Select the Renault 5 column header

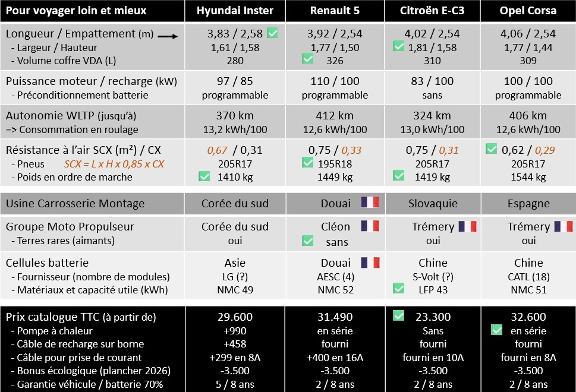coord(335,11)
